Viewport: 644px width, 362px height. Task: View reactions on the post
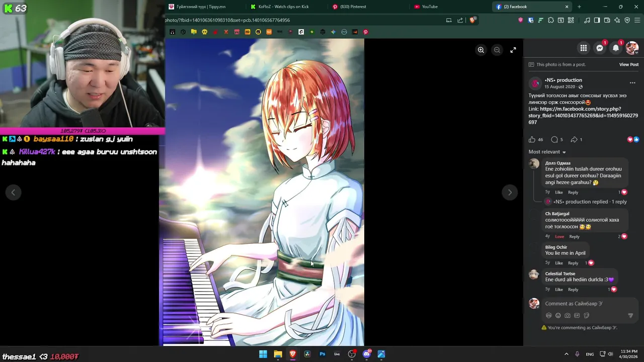633,139
